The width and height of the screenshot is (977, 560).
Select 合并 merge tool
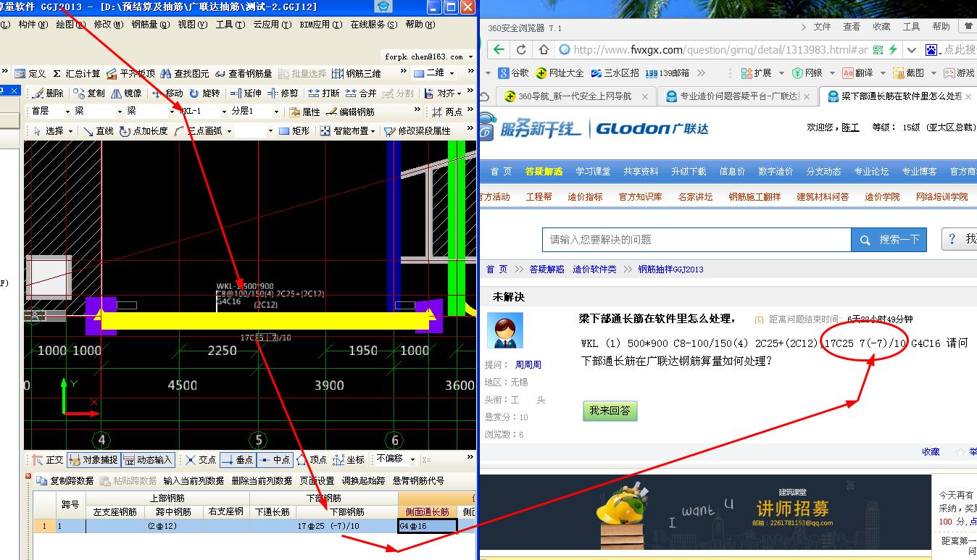tap(361, 93)
